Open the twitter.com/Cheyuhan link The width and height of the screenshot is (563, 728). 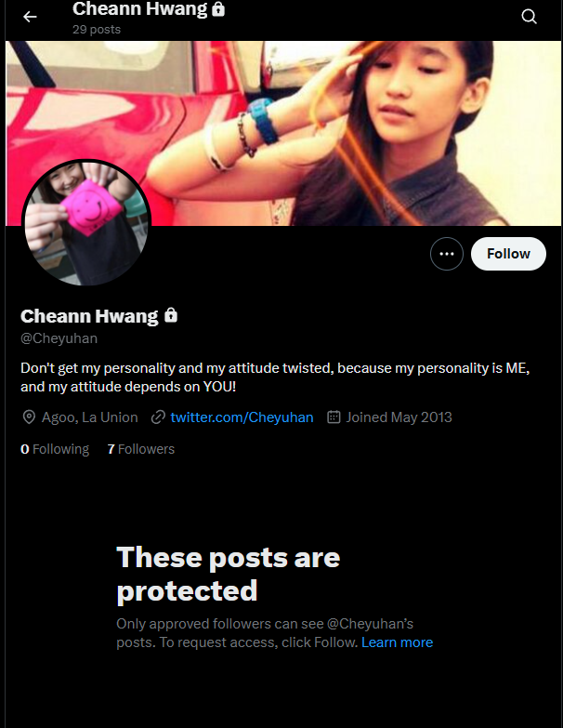pos(242,417)
